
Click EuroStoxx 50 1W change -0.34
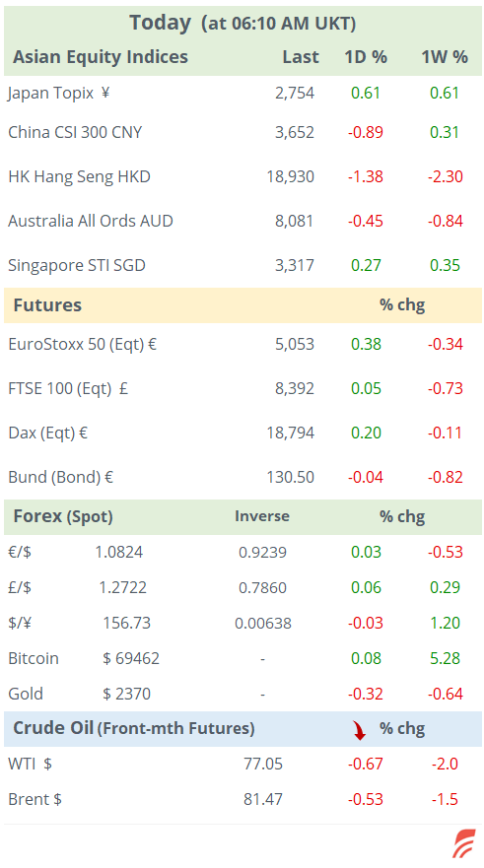click(x=445, y=344)
